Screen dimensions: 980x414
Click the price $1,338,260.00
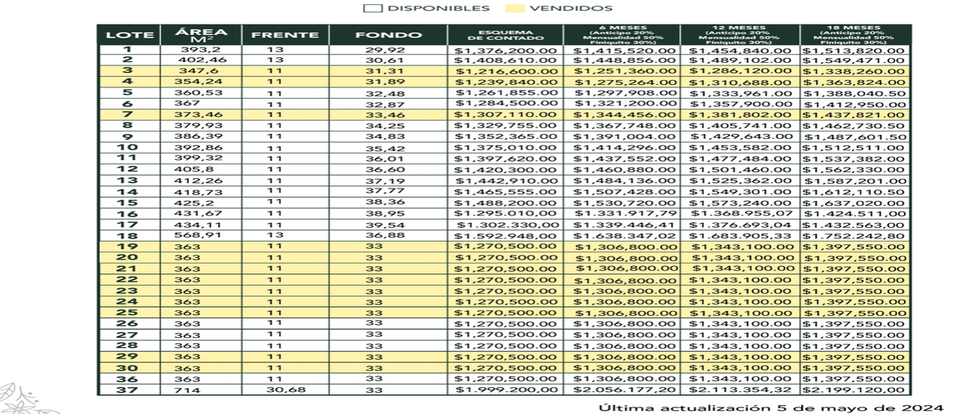853,71
